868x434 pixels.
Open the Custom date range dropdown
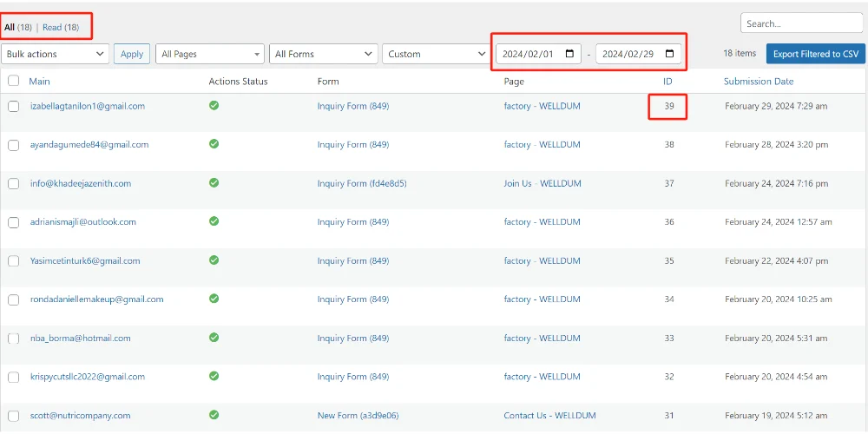coord(436,54)
